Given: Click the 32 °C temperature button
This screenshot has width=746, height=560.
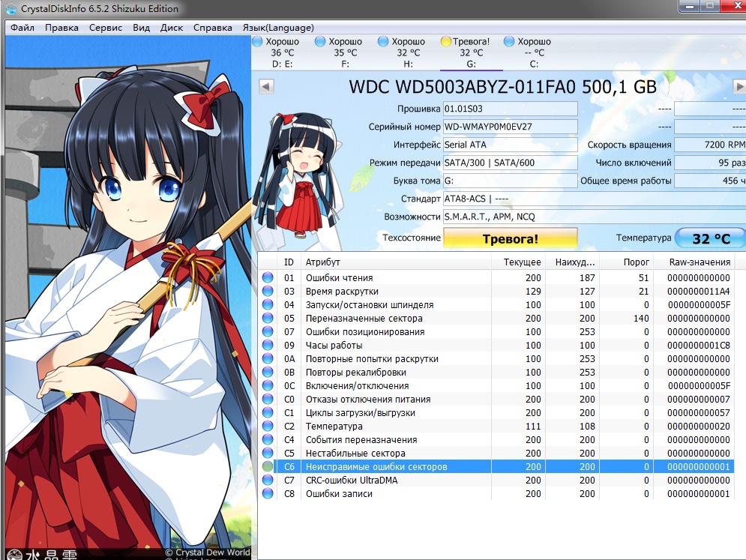Looking at the screenshot, I should click(x=711, y=238).
